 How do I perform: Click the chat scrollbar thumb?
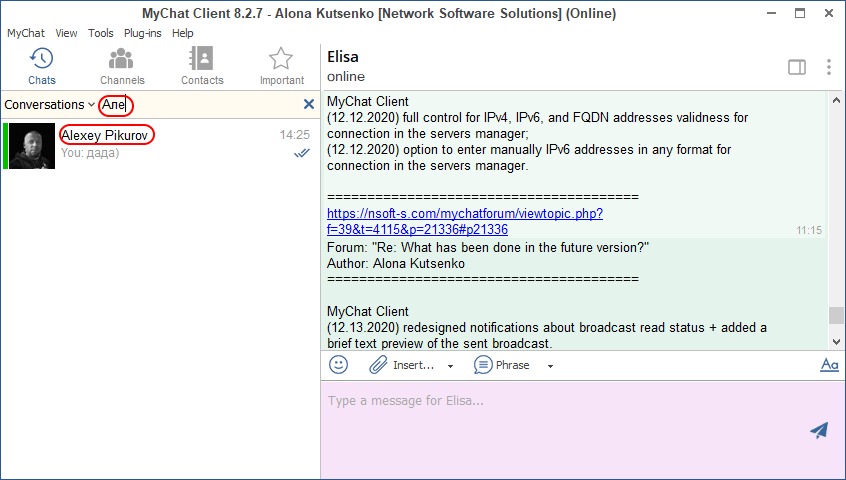click(836, 316)
